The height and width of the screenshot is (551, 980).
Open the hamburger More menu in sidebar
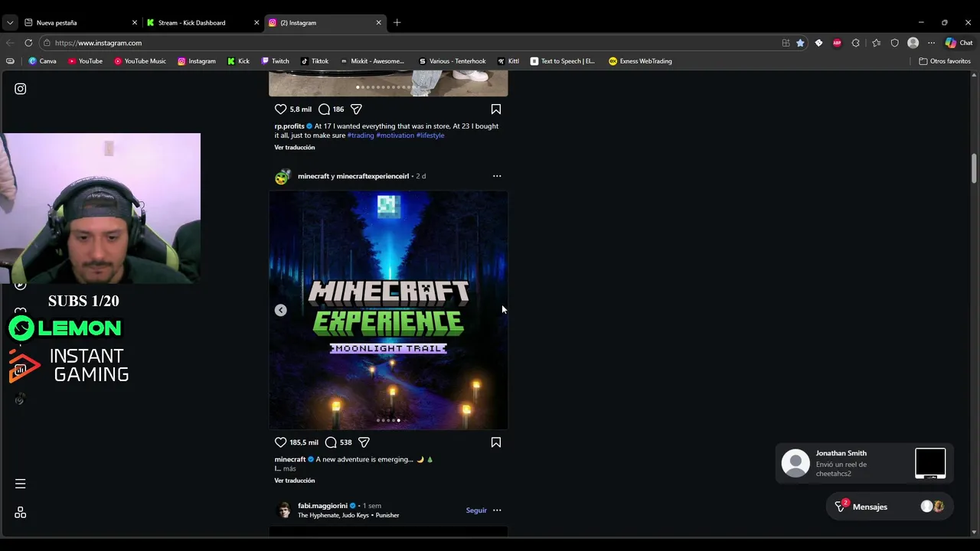(21, 484)
